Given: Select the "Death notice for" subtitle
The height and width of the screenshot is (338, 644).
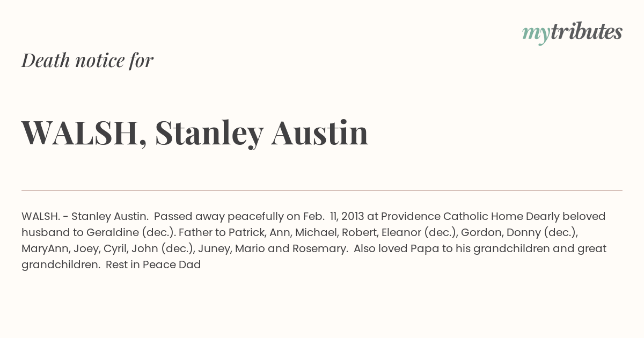Looking at the screenshot, I should 87,60.
